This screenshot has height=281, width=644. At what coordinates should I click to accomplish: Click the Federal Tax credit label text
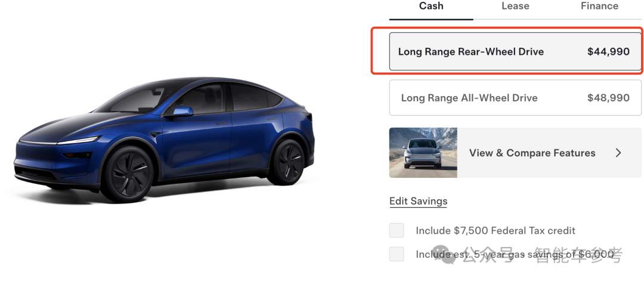point(496,230)
